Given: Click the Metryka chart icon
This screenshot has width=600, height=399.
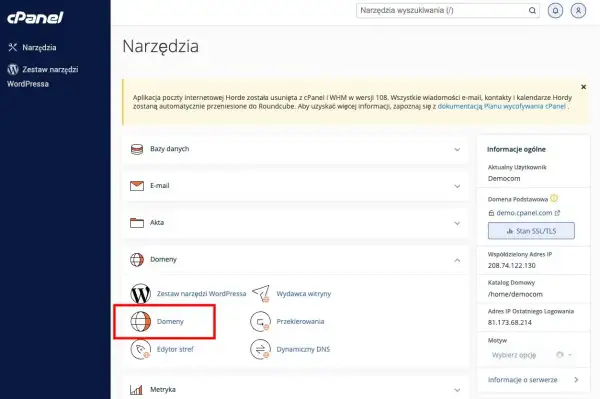Looking at the screenshot, I should [136, 390].
